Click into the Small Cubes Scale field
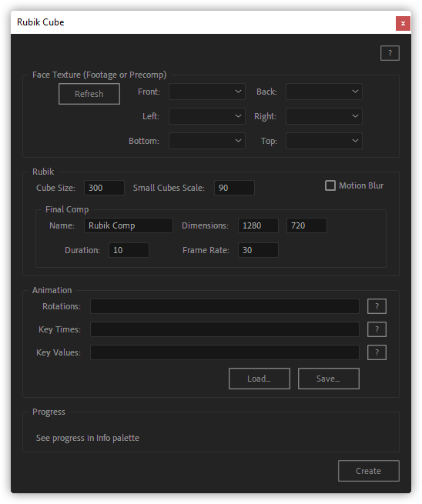 pos(234,188)
